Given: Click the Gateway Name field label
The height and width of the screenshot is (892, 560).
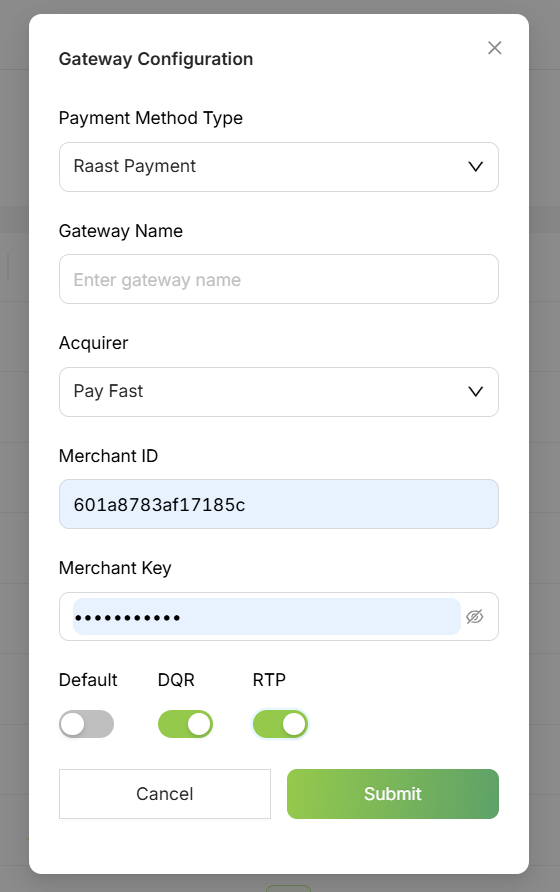Looking at the screenshot, I should coord(121,231).
